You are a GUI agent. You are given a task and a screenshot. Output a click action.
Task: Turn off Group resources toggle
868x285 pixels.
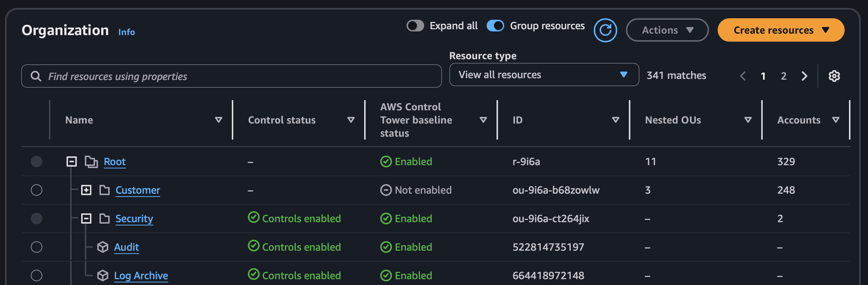pyautogui.click(x=495, y=26)
